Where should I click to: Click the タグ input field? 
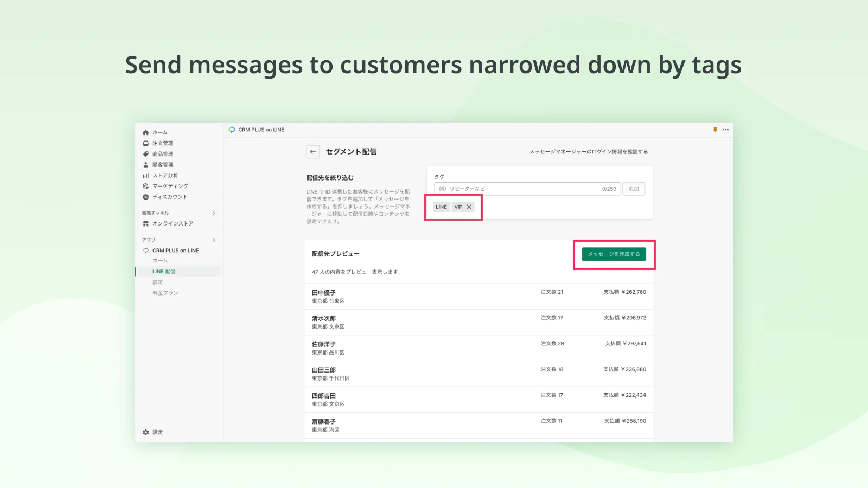pyautogui.click(x=526, y=189)
